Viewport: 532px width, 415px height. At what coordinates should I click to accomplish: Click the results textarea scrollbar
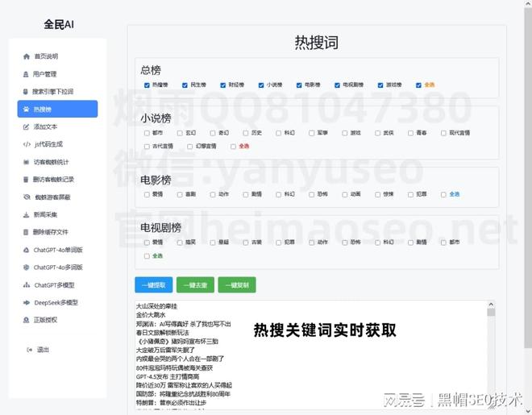coord(490,355)
